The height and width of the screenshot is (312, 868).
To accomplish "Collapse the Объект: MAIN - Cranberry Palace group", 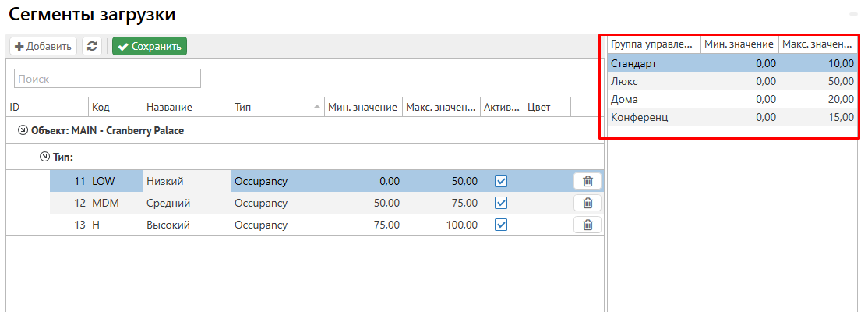I will click(23, 131).
